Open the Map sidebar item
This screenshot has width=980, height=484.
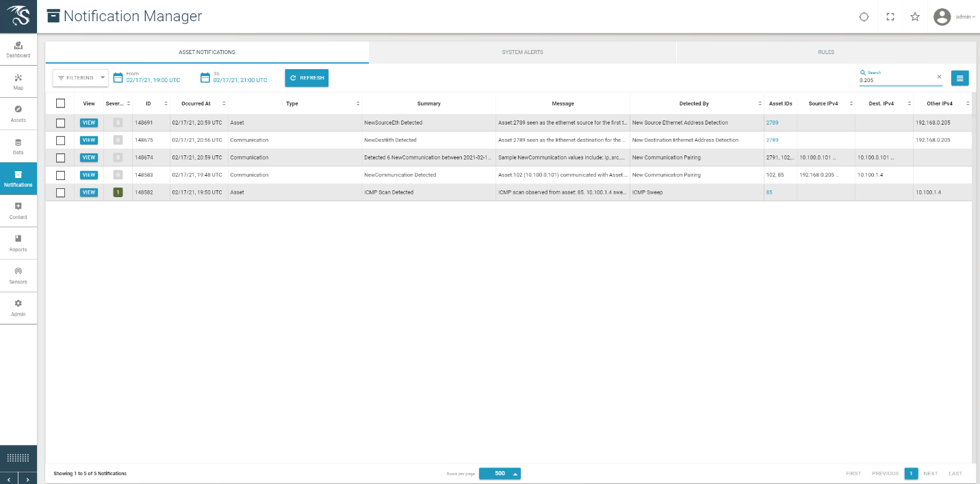[x=18, y=82]
